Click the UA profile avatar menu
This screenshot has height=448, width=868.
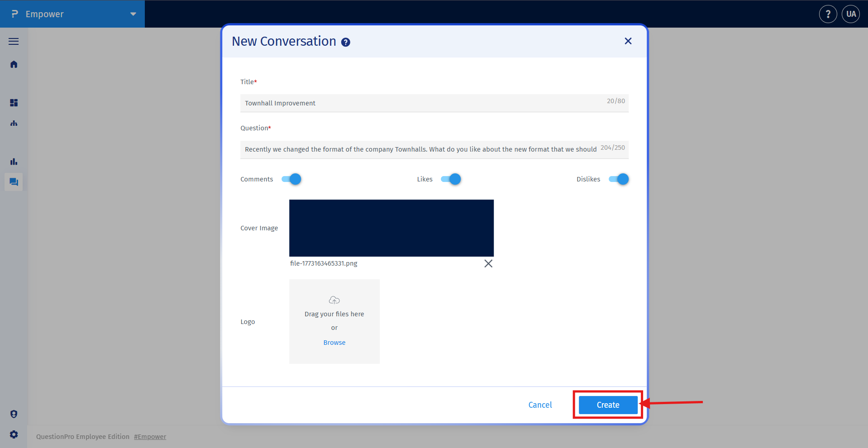pos(850,14)
